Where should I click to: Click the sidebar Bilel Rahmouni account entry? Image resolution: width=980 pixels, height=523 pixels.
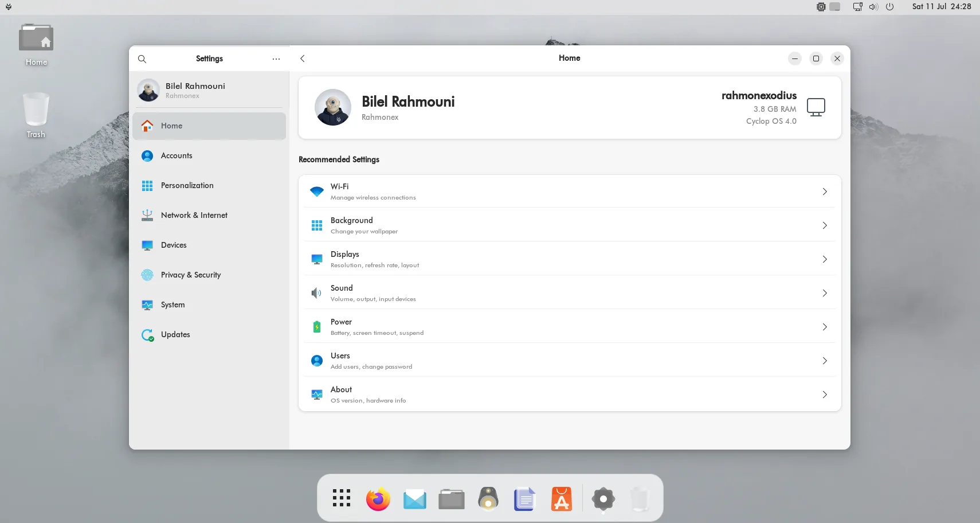pyautogui.click(x=209, y=90)
